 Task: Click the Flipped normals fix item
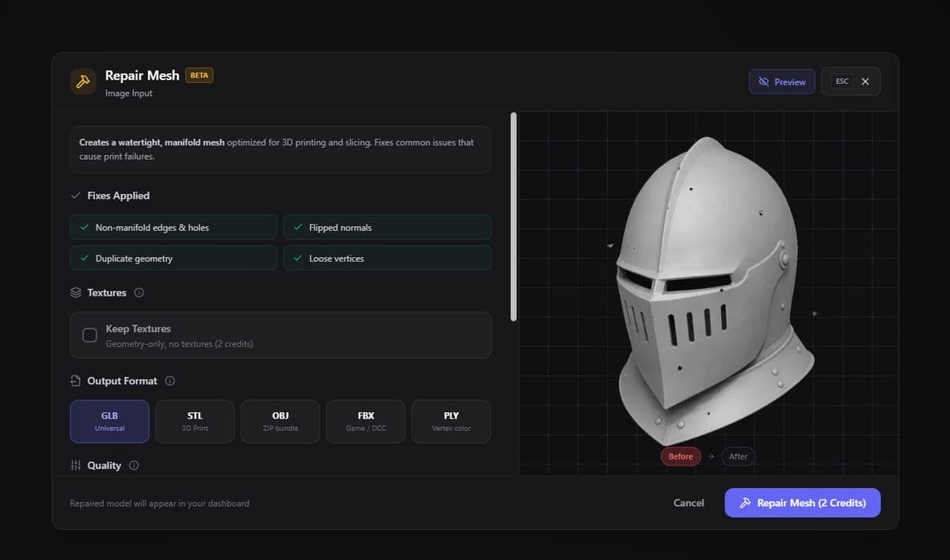pyautogui.click(x=387, y=227)
